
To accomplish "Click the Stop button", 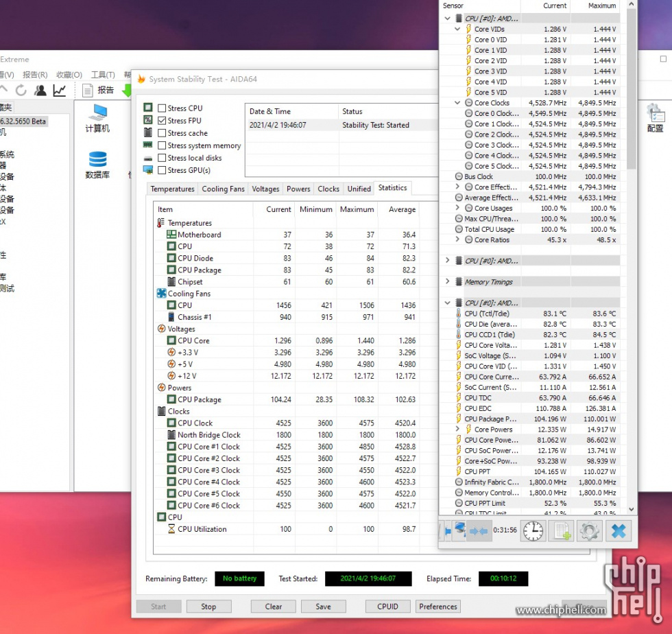I will (208, 606).
